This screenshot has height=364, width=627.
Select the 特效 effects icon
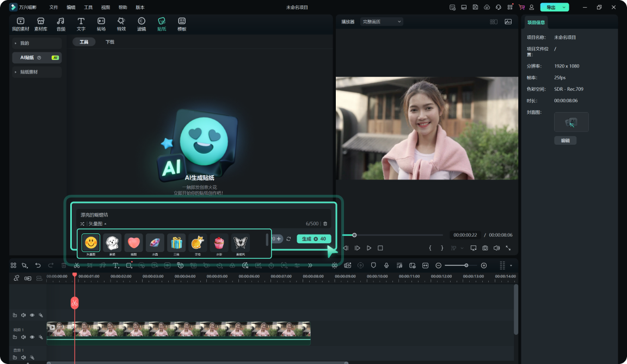pyautogui.click(x=121, y=23)
